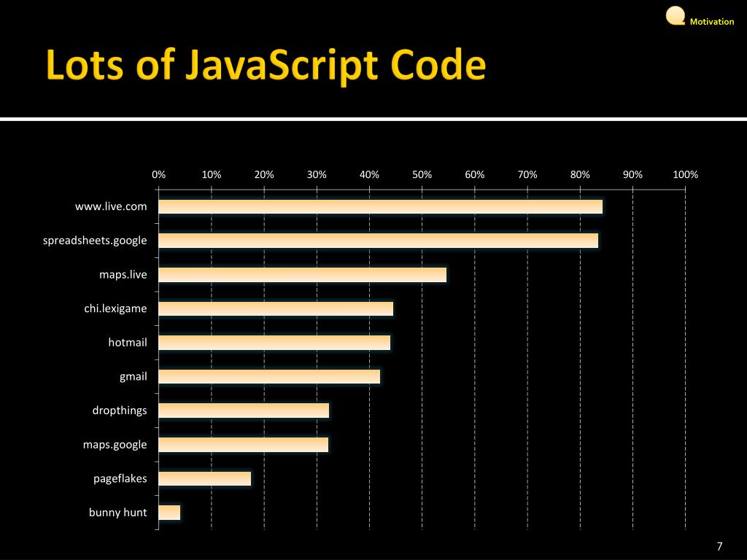Click the gmail bar
The image size is (747, 560).
pos(269,377)
